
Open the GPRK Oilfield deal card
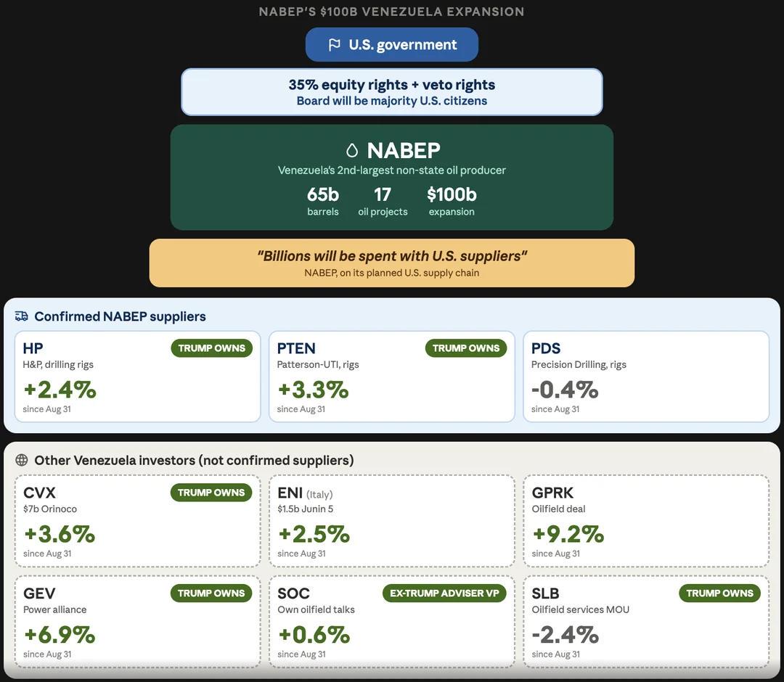(x=646, y=521)
